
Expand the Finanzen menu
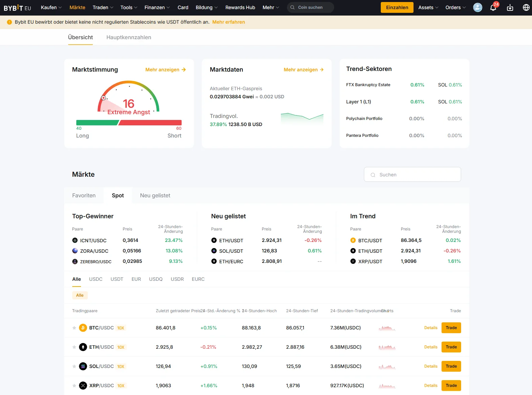click(157, 7)
